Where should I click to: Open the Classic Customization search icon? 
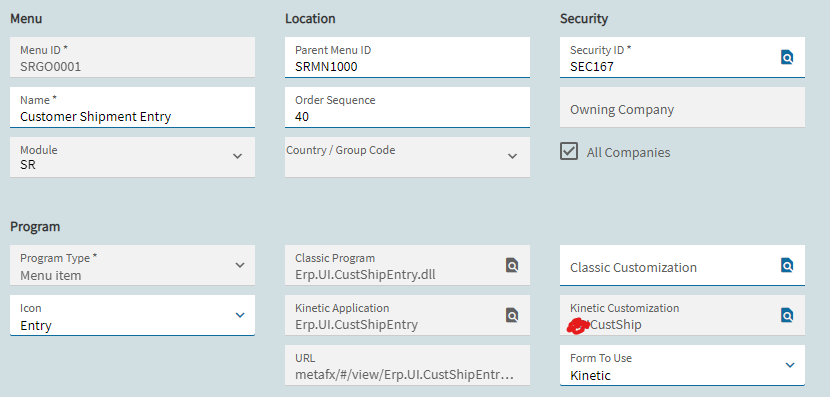tap(787, 265)
